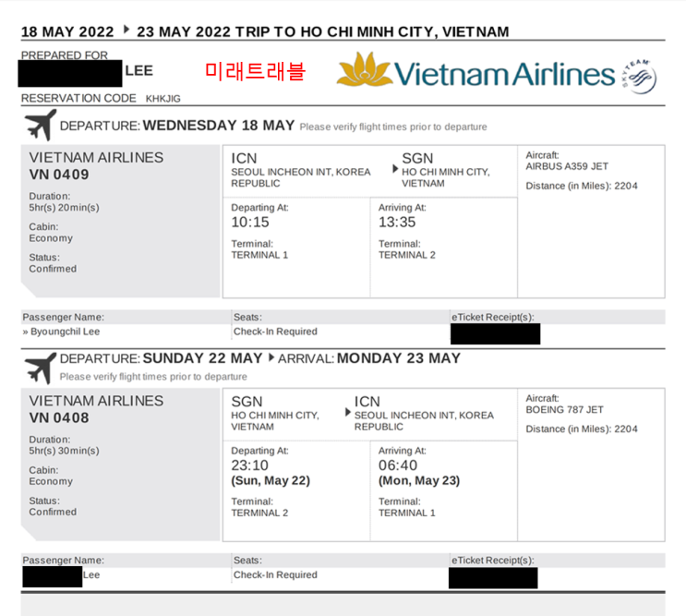Viewport: 686px width, 616px height.
Task: Click the arrow before ARRIVAL: MONDAY 23 MAY
Action: click(x=271, y=358)
